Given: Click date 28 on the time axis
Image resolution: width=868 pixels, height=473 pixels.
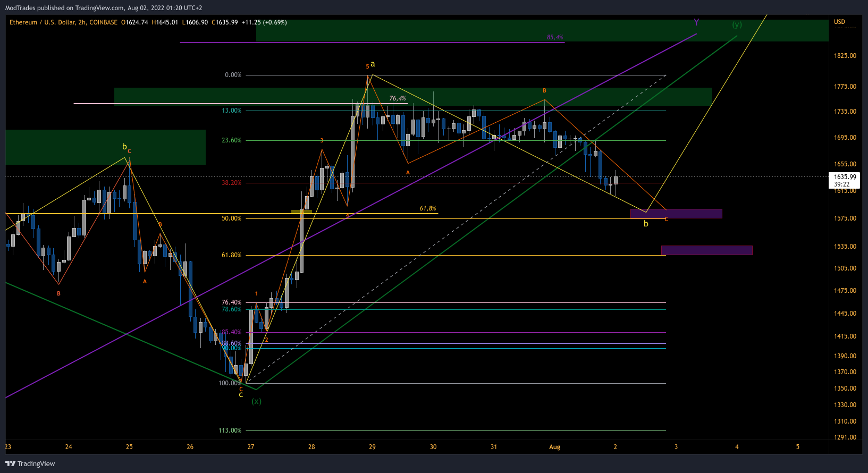Looking at the screenshot, I should click(311, 447).
